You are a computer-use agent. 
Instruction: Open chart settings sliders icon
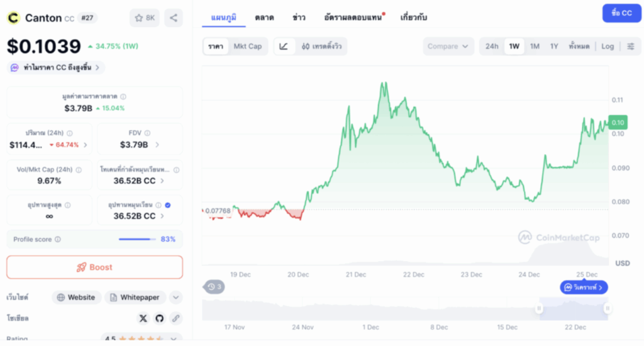click(x=631, y=46)
